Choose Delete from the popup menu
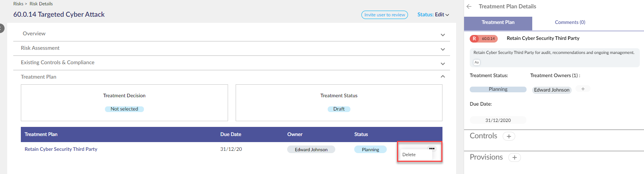This screenshot has width=644, height=174. 409,155
